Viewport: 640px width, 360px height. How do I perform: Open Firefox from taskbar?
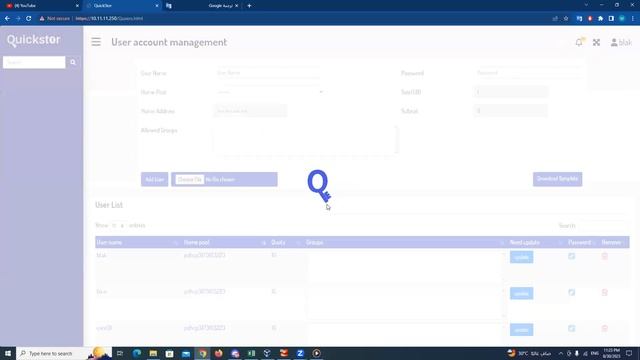(219, 353)
